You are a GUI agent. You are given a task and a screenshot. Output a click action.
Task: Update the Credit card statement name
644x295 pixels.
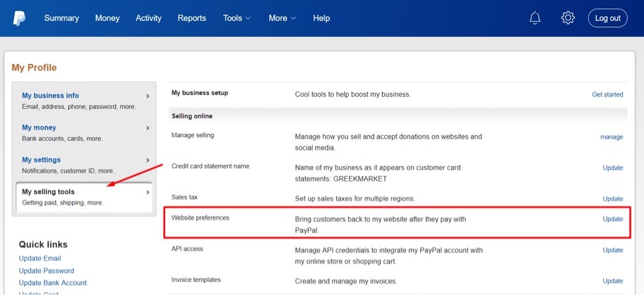[x=613, y=168]
